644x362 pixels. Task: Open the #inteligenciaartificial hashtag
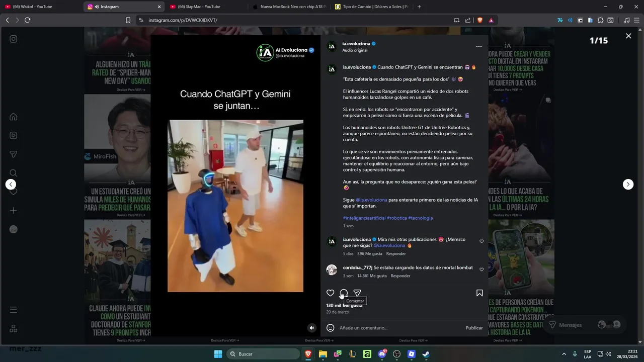pyautogui.click(x=364, y=218)
